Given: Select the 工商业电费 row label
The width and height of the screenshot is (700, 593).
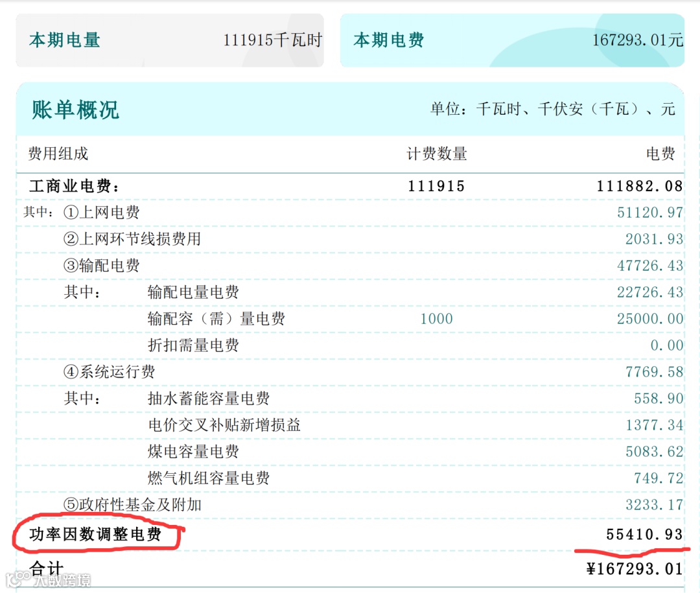Looking at the screenshot, I should tap(74, 186).
